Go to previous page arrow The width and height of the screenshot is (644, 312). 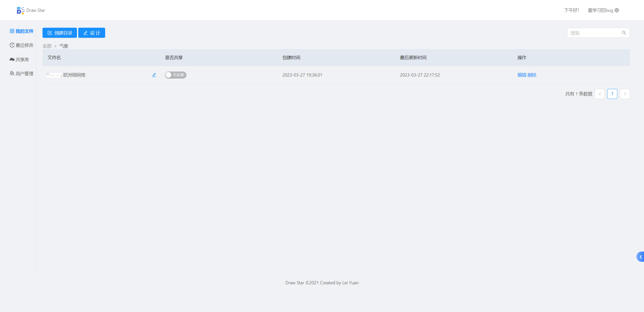(x=600, y=94)
